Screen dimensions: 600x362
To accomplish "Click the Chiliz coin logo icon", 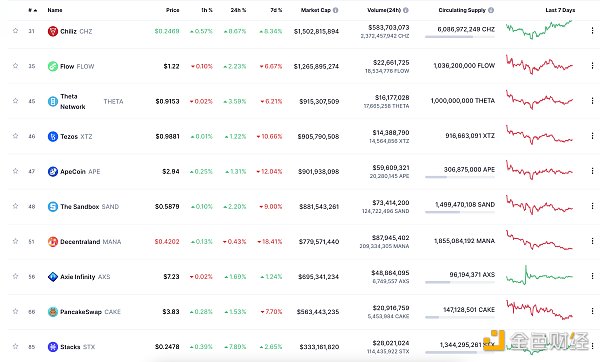I will pyautogui.click(x=53, y=31).
